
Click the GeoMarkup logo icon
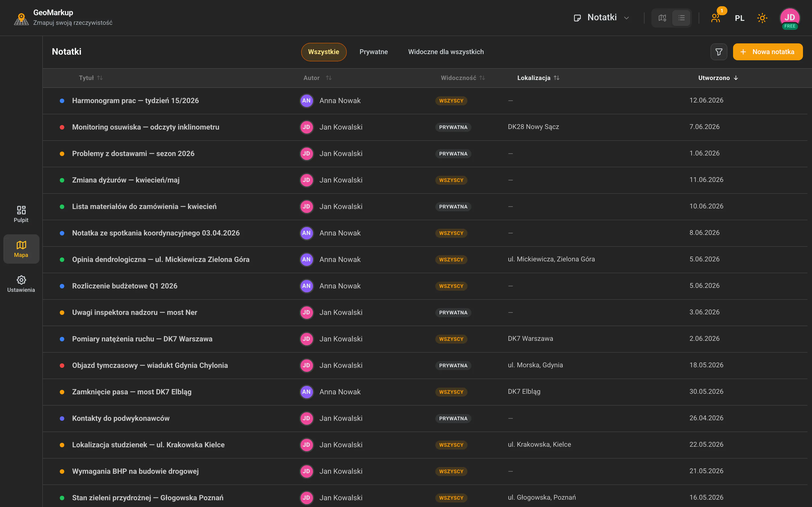click(x=21, y=19)
